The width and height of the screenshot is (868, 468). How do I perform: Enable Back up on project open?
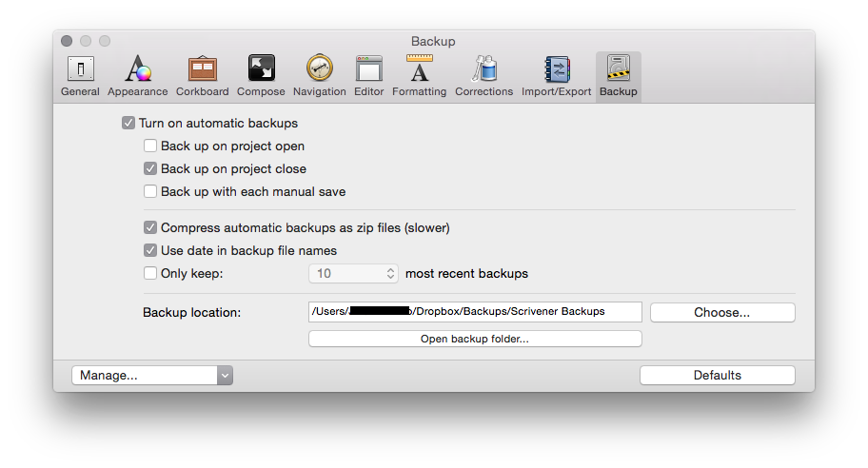click(x=150, y=146)
